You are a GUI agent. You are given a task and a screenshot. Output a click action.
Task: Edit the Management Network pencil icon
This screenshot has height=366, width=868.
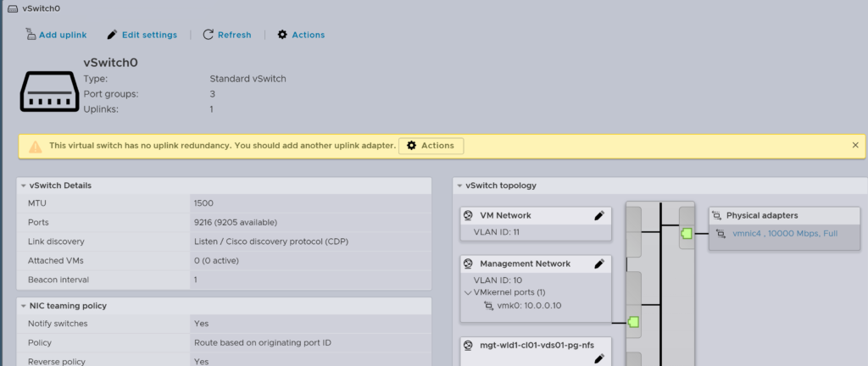point(599,263)
